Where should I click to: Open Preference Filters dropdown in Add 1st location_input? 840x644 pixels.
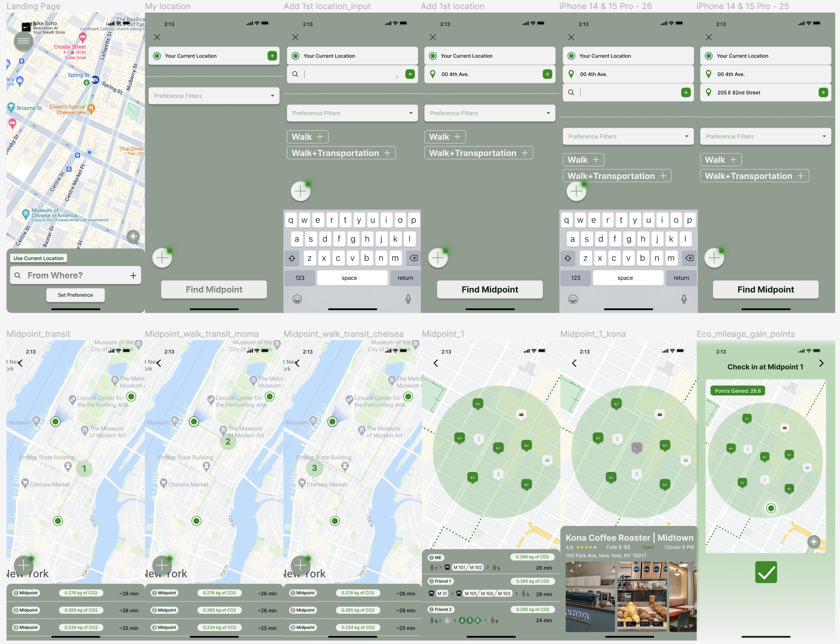(352, 113)
